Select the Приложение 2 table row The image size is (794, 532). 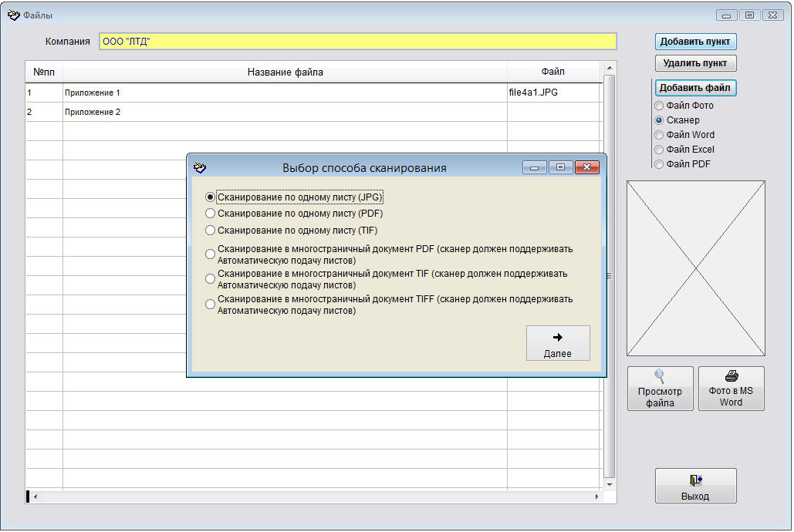284,113
